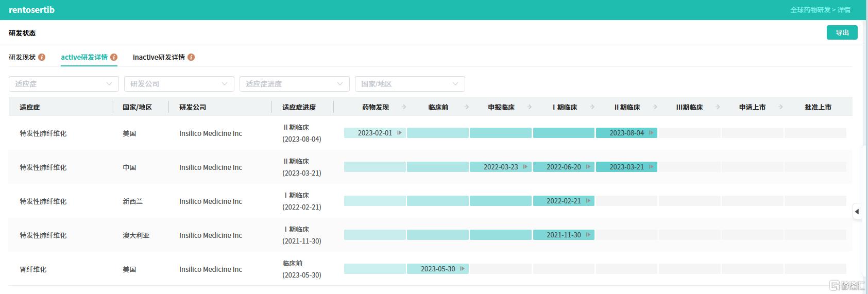Open the 研发公司 filter dropdown
Viewport: 868px width, 294px height.
pyautogui.click(x=179, y=84)
